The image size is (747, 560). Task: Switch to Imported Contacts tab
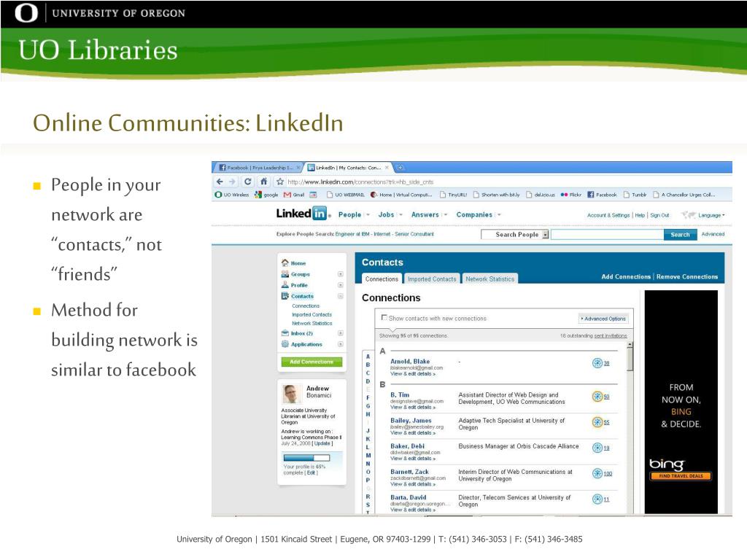pyautogui.click(x=432, y=279)
